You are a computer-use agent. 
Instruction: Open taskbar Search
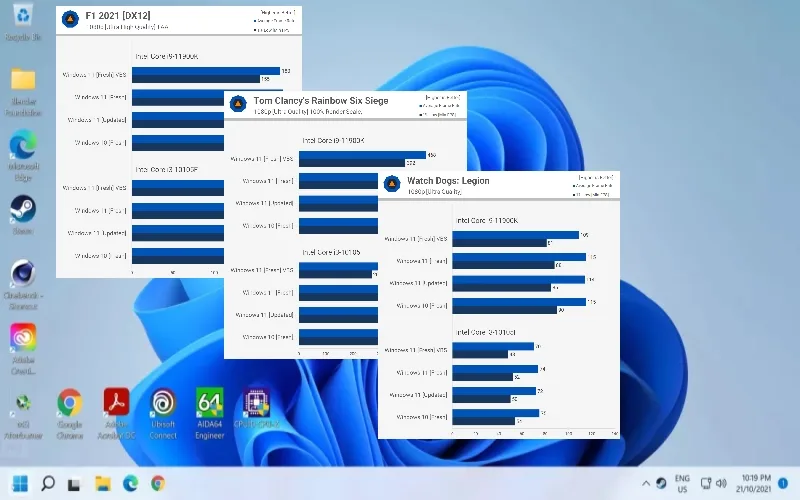coord(48,483)
